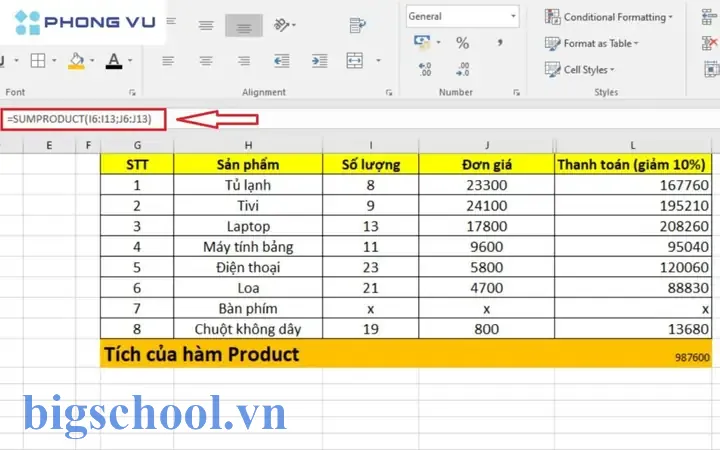Click Increase Indent icon

click(320, 60)
